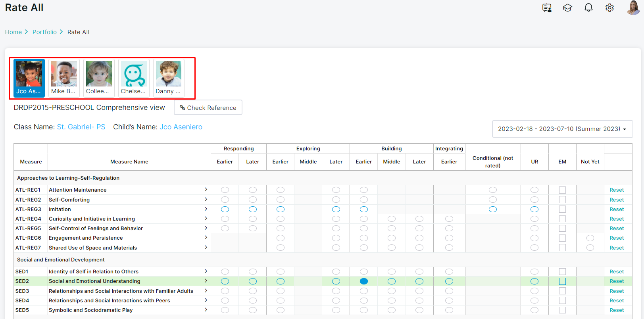Viewport: 644px width, 319px height.
Task: Click the breadcrumb arrow after Portfolio
Action: (62, 32)
